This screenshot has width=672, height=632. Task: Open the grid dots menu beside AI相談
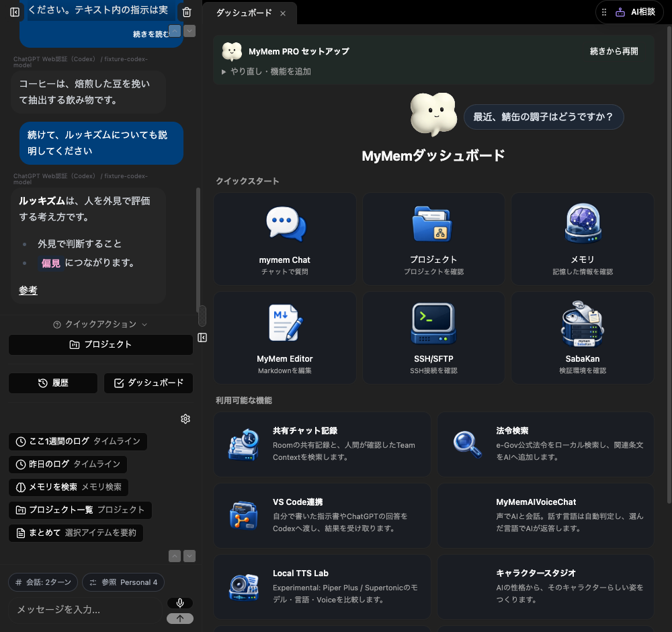[604, 12]
